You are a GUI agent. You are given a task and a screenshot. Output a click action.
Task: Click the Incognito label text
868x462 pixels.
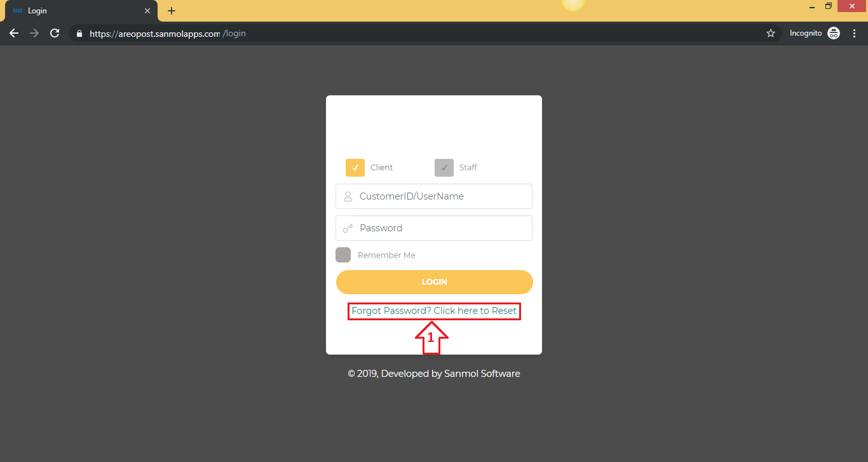tap(806, 33)
